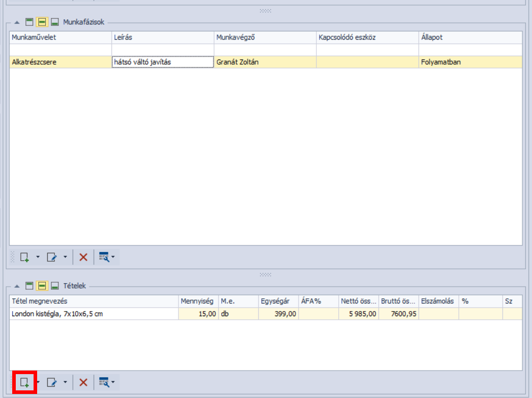Select the Folyamatban status cell
This screenshot has height=398, width=532.
(x=470, y=63)
